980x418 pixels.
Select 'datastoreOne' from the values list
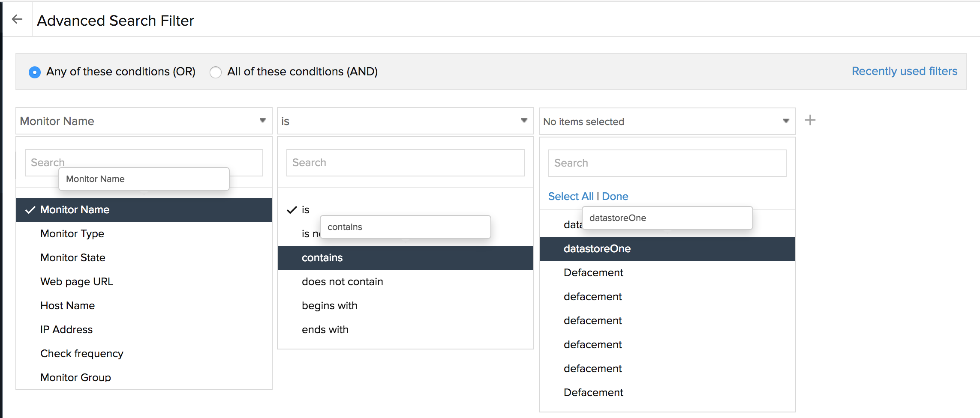pos(597,248)
